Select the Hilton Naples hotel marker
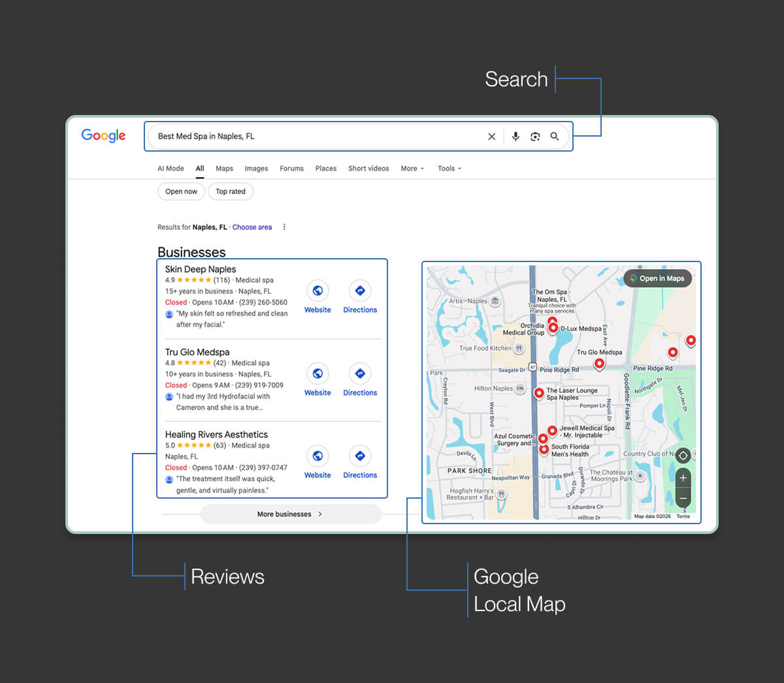The image size is (784, 683). [x=520, y=388]
